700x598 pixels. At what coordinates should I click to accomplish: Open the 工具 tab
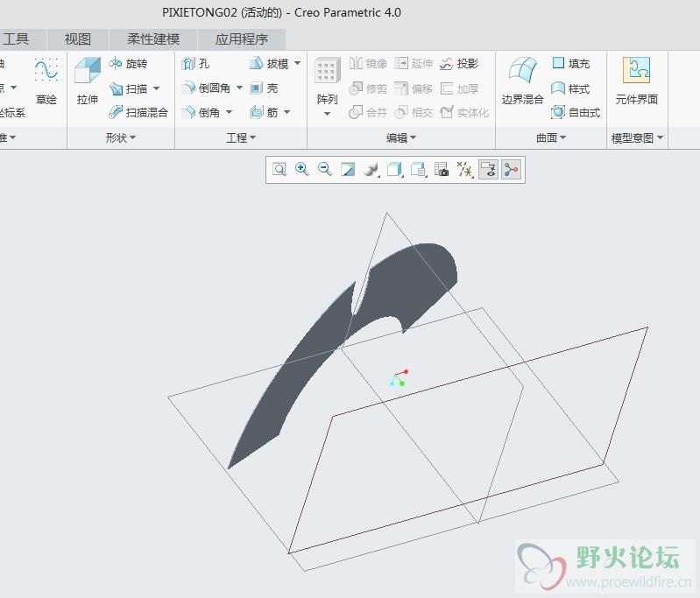(16, 39)
